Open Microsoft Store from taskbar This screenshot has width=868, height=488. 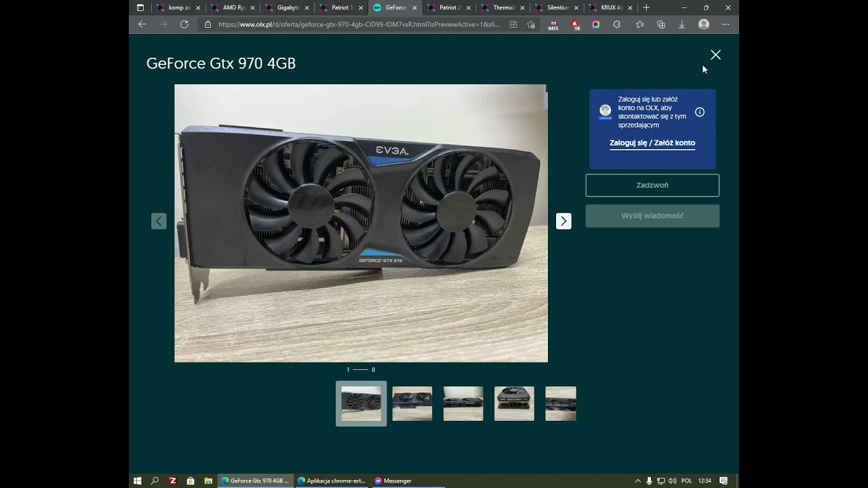[x=191, y=481]
